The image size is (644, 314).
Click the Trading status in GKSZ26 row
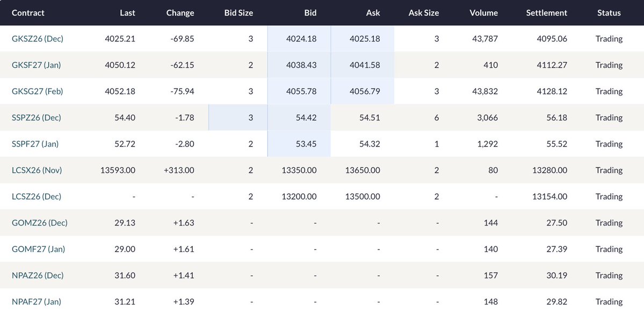pos(609,39)
